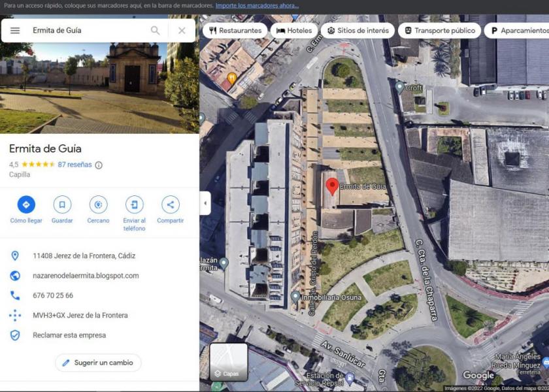The height and width of the screenshot is (392, 549).
Task: Collapse the side panel arrow
Action: pos(205,203)
